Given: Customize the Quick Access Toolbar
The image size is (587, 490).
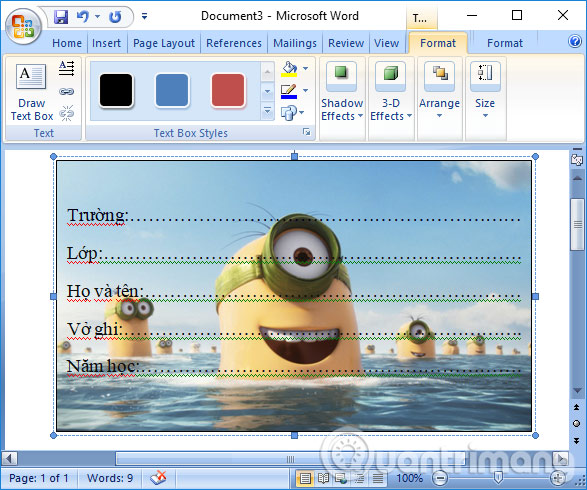Looking at the screenshot, I should click(x=145, y=16).
